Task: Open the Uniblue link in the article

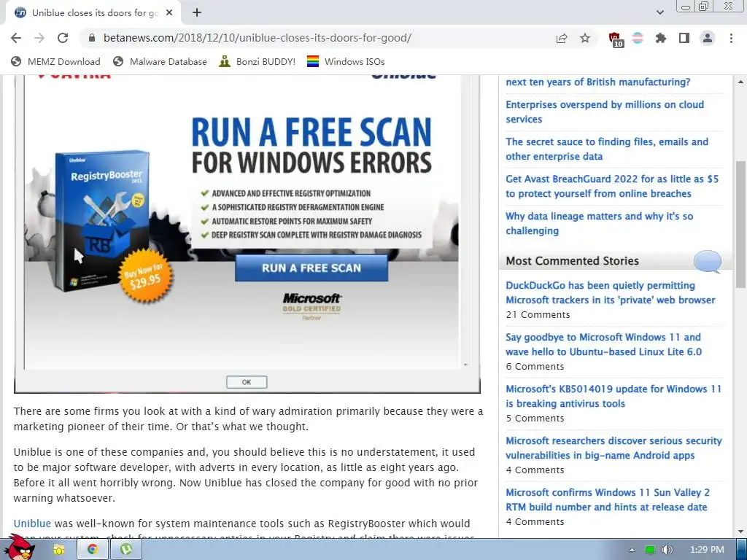Action: [32, 524]
